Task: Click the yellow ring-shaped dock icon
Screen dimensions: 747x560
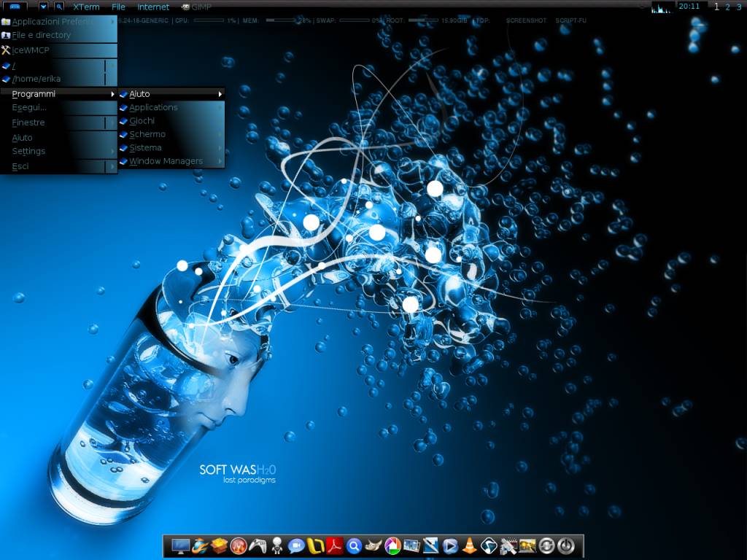Action: coord(315,545)
